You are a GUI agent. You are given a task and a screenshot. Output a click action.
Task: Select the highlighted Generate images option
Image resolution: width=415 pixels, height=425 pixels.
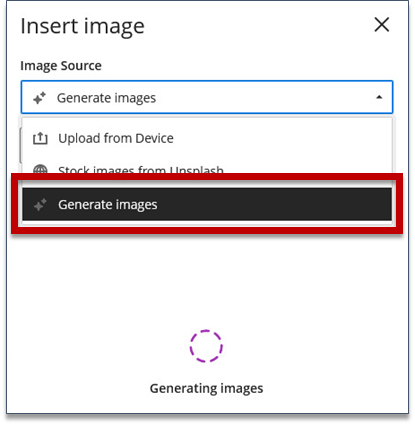tap(207, 204)
